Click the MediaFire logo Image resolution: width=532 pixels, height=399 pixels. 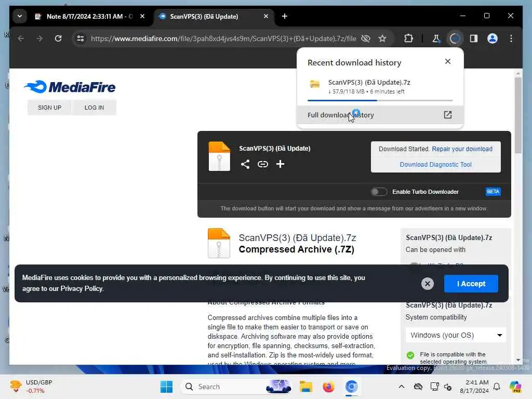[x=70, y=87]
